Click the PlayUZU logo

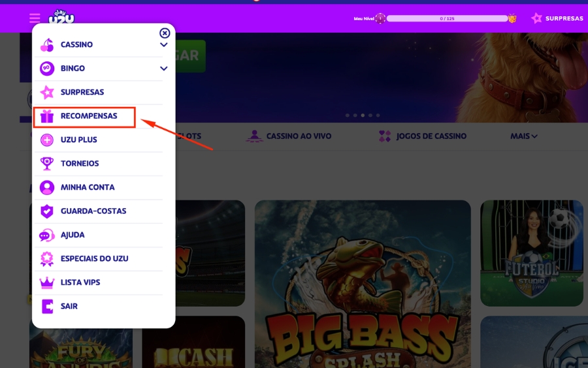(x=61, y=16)
